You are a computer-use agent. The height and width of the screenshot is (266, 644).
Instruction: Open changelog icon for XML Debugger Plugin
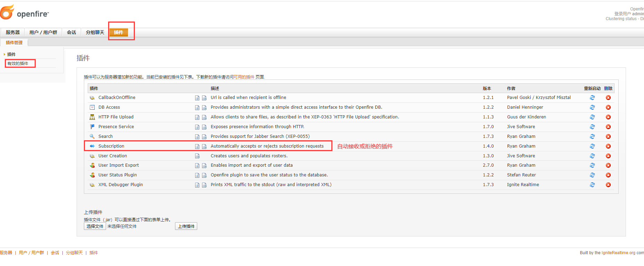point(204,185)
